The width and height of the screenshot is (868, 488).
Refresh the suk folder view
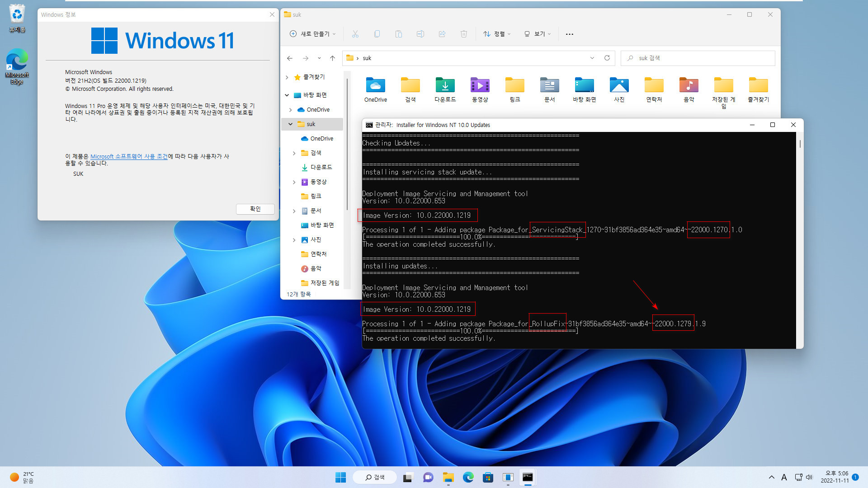[607, 58]
